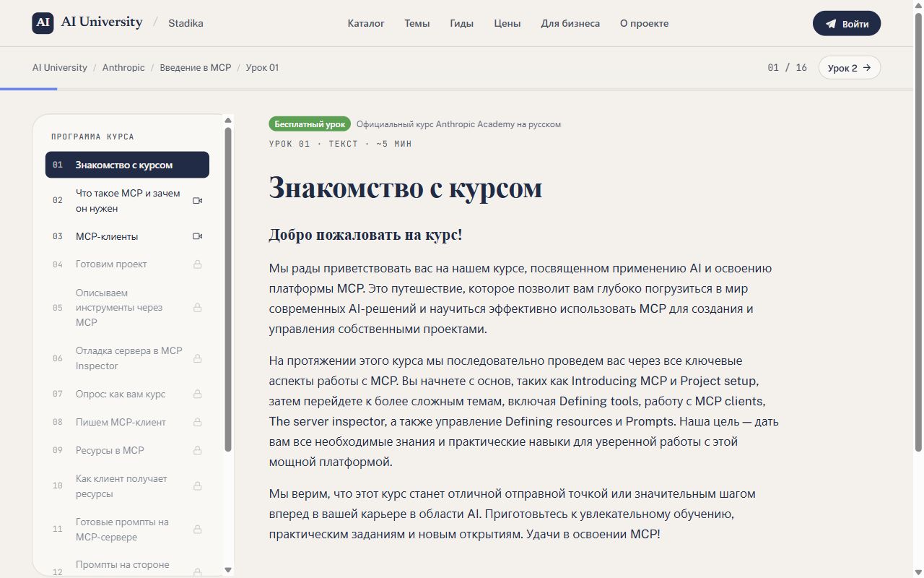Open the О проекте page

pyautogui.click(x=645, y=23)
